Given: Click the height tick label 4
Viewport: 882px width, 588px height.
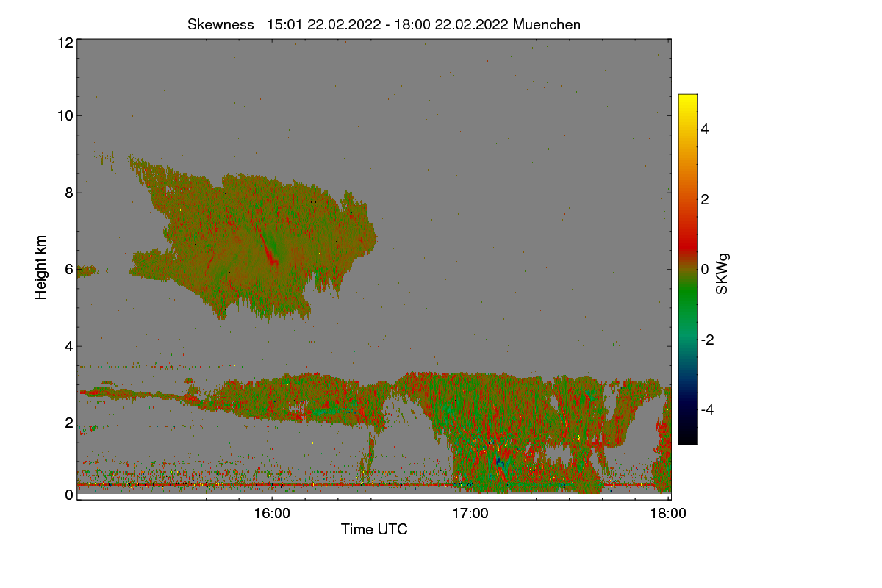Looking at the screenshot, I should click(x=69, y=346).
